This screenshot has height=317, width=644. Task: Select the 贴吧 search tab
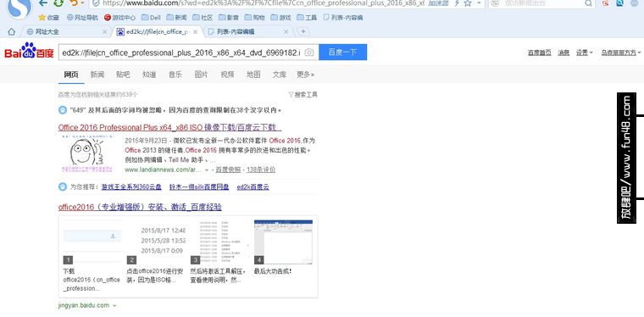click(123, 75)
